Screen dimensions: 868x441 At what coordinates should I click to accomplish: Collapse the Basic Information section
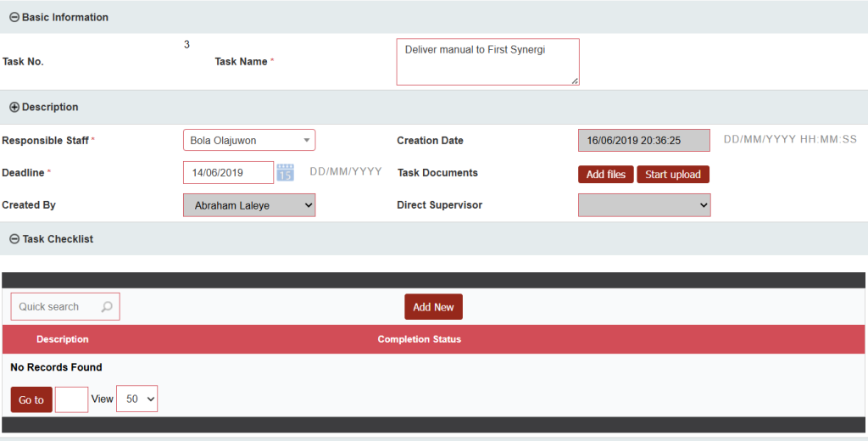(14, 17)
